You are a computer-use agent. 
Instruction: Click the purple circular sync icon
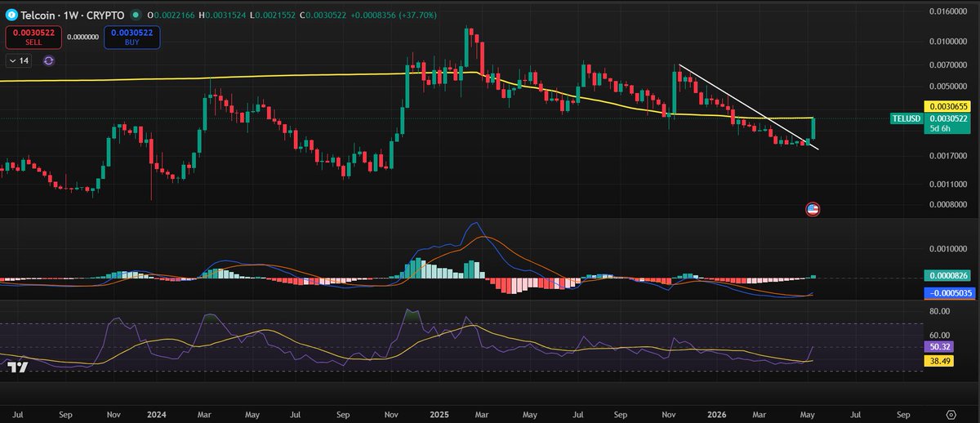pyautogui.click(x=49, y=60)
